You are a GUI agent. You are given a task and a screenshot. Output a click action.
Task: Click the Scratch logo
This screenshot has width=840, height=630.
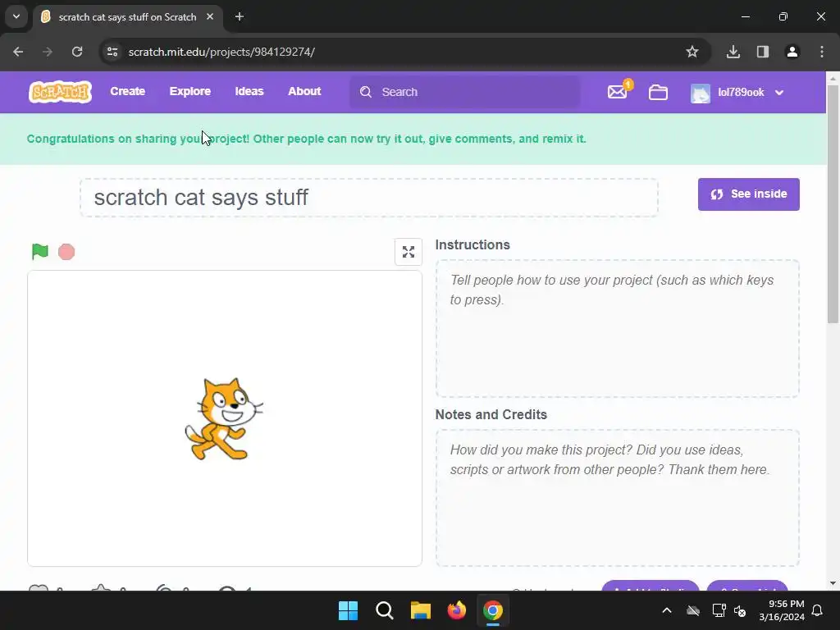tap(60, 92)
